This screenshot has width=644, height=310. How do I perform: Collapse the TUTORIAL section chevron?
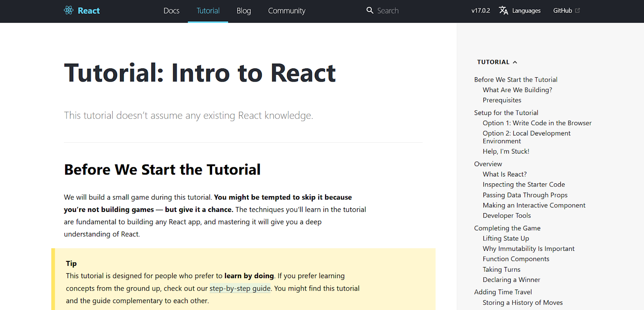515,62
